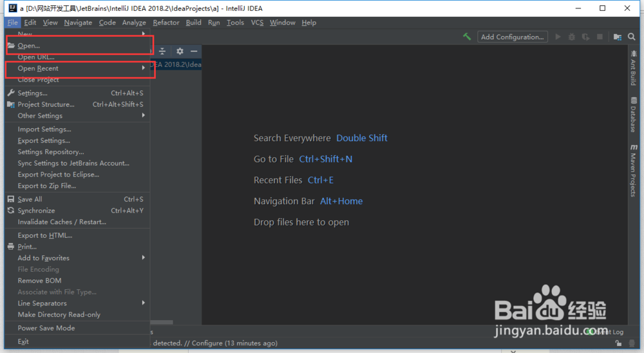Open the Add Configuration dropdown
The width and height of the screenshot is (644, 353).
click(512, 37)
